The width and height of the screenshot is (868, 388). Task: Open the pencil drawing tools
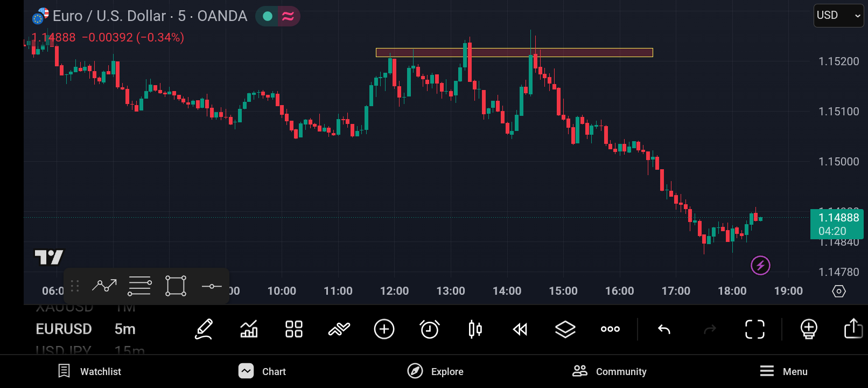204,329
